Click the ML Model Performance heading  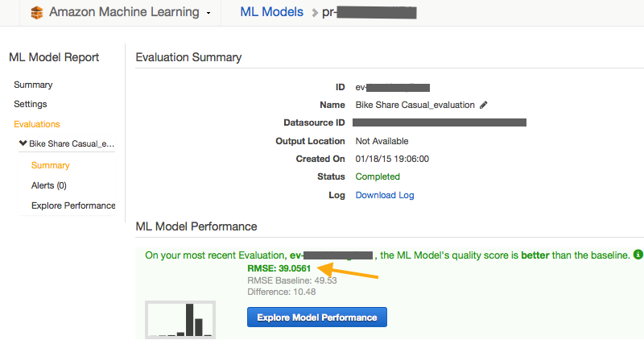coord(196,226)
